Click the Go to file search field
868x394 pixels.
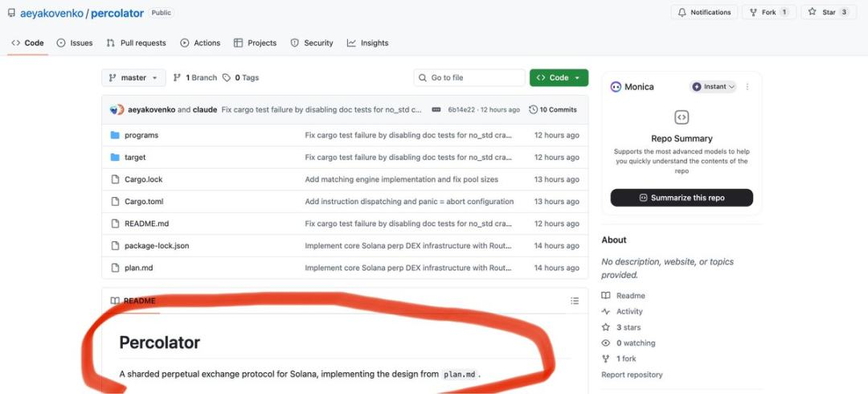[469, 77]
